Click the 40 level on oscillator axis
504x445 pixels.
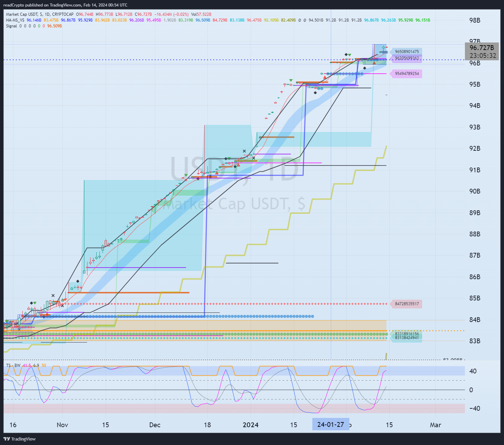[473, 371]
